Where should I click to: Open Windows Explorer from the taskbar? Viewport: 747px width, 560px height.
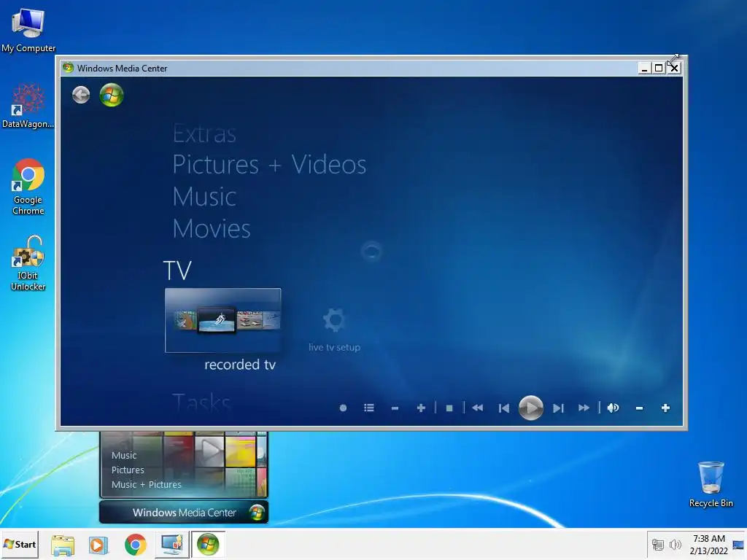[x=63, y=545]
